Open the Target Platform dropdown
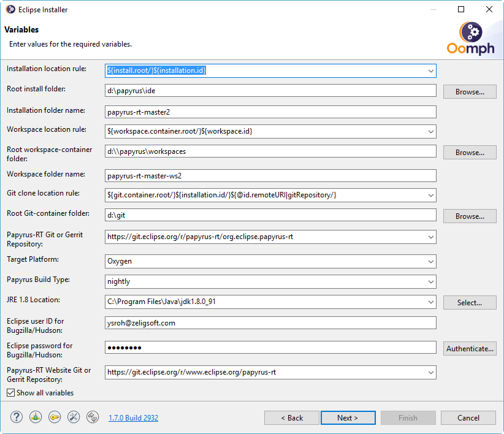Image resolution: width=504 pixels, height=434 pixels. [430, 262]
